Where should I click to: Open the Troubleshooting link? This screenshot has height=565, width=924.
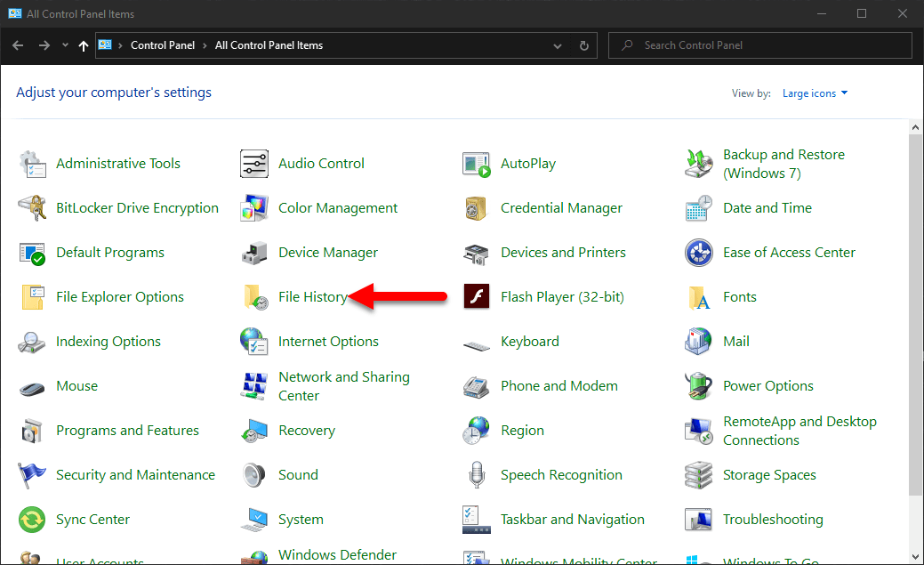(x=773, y=520)
